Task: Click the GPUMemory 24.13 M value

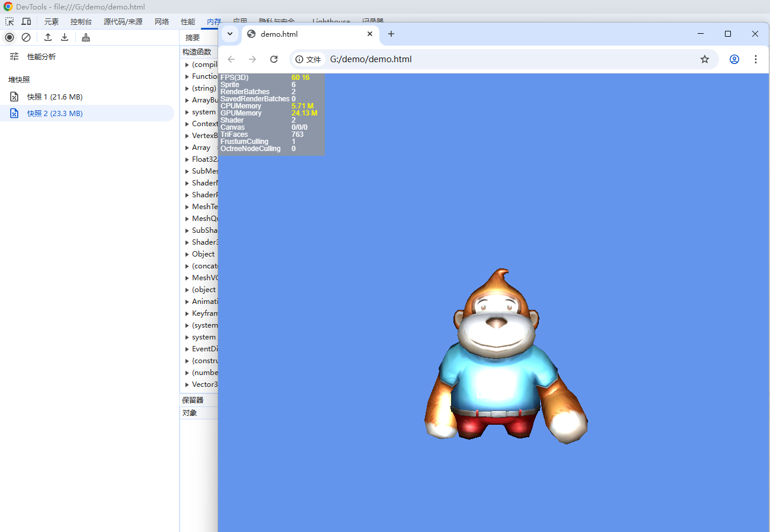Action: tap(304, 113)
